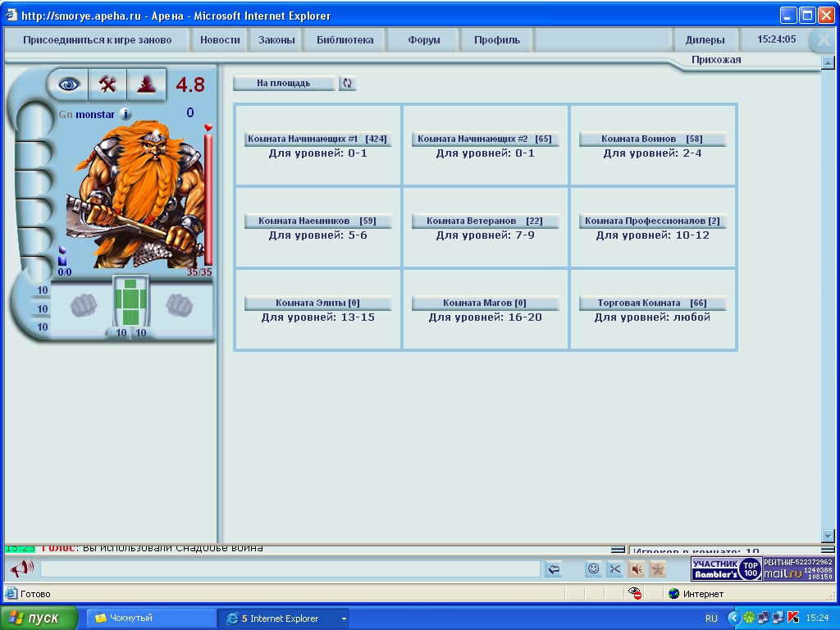The image size is (840, 630).
Task: Click the blocked-content eye icon in status bar
Action: tap(635, 594)
